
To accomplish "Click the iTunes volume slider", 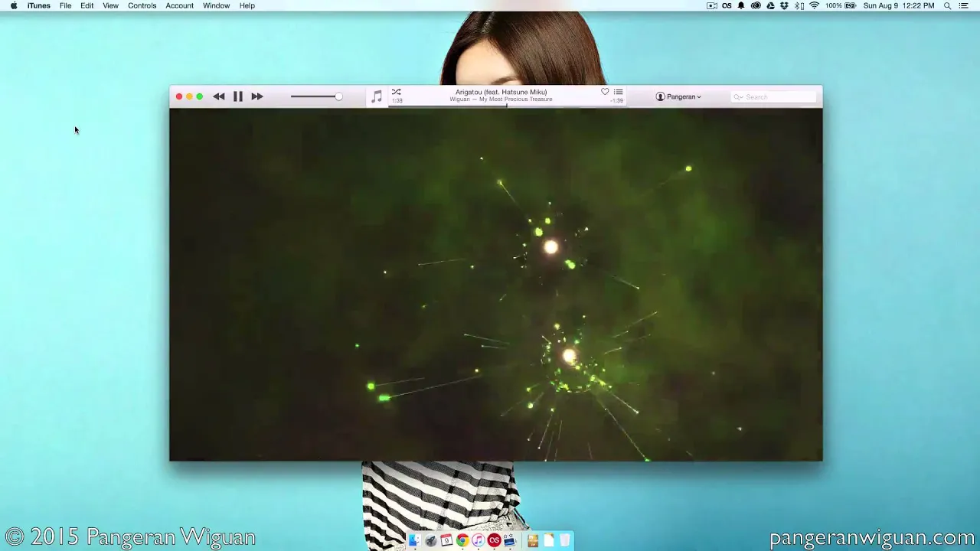I will [x=316, y=96].
